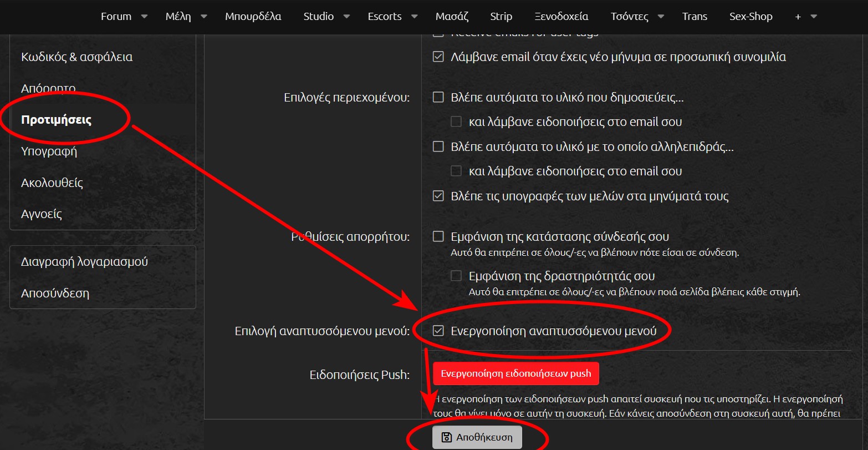Go to Κωδικός & ασφάλεια settings
This screenshot has height=450, width=868.
tap(77, 57)
